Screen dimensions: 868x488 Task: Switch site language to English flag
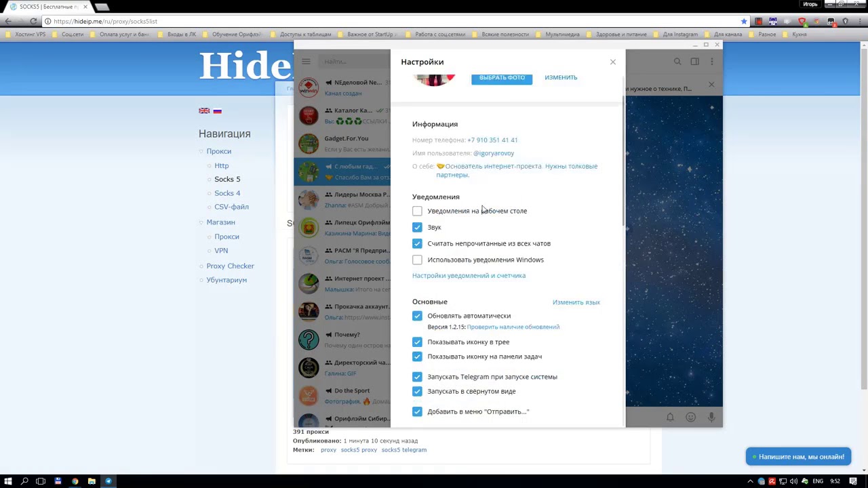pyautogui.click(x=204, y=110)
